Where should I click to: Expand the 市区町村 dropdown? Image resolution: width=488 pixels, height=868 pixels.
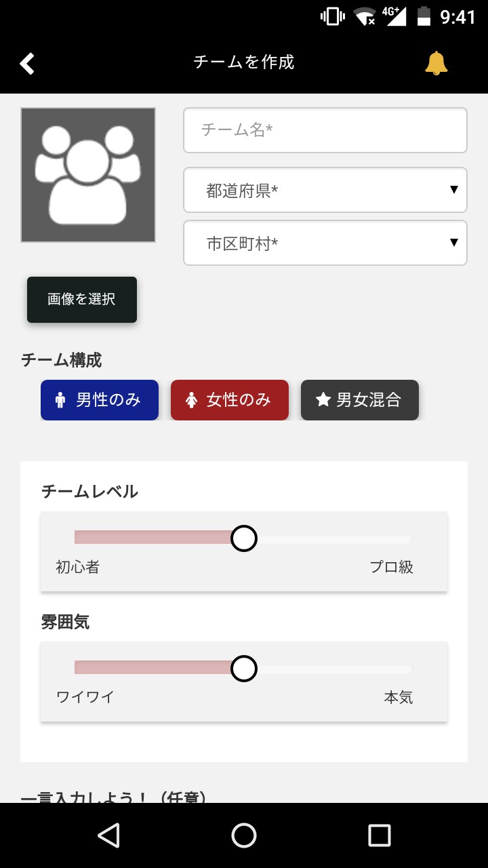[x=325, y=243]
